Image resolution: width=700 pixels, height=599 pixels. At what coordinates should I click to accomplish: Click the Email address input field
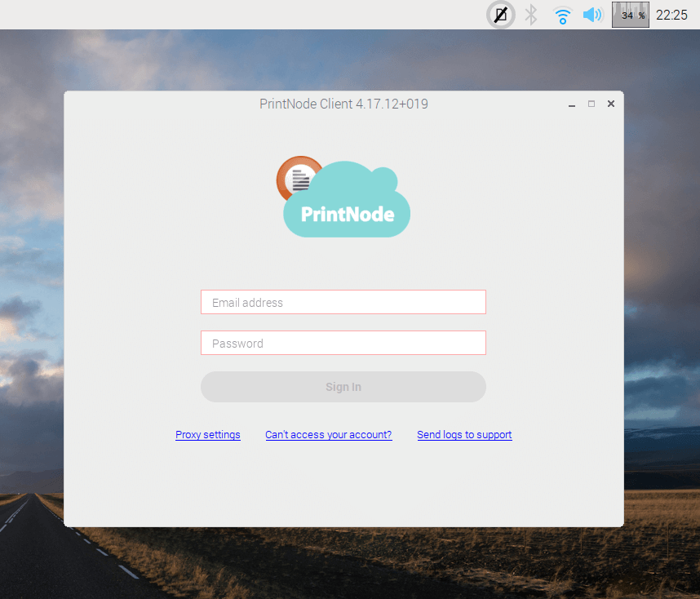tap(343, 302)
